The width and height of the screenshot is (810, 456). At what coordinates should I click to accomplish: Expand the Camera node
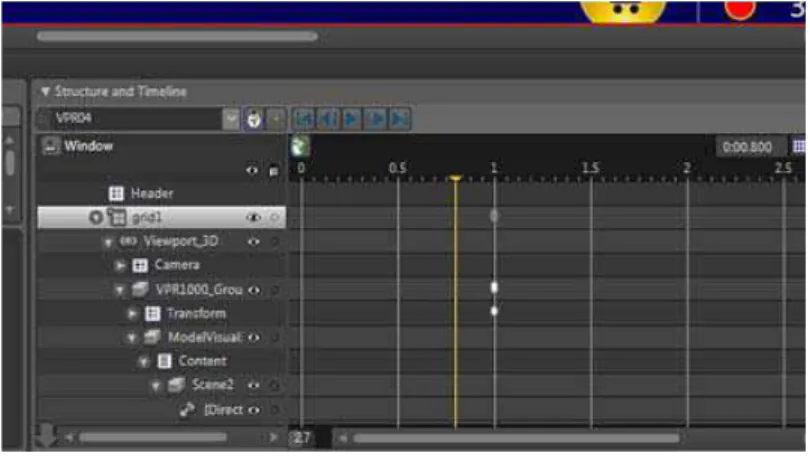[x=121, y=265]
